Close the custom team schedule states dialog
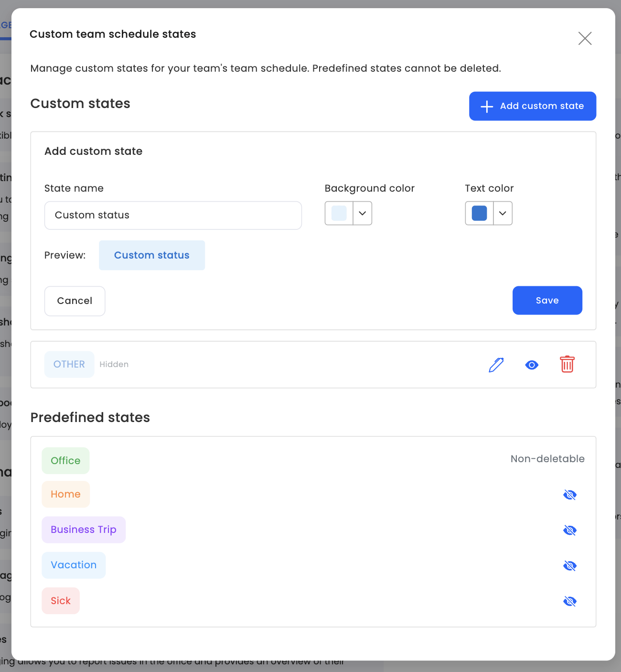Viewport: 621px width, 672px height. pyautogui.click(x=585, y=38)
